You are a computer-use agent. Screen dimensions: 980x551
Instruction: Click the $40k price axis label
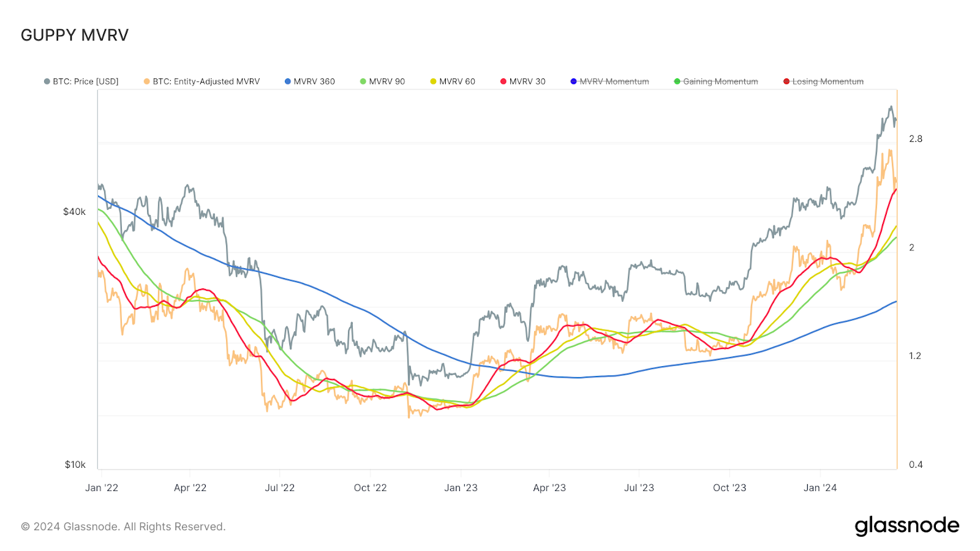pos(74,212)
